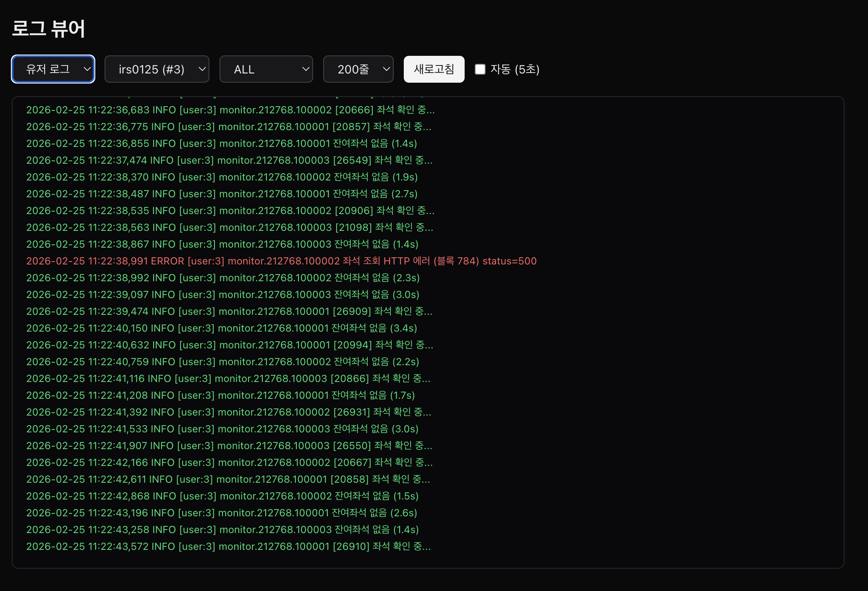Click chevron arrow of irs0125 select
This screenshot has height=591, width=868.
click(x=202, y=69)
